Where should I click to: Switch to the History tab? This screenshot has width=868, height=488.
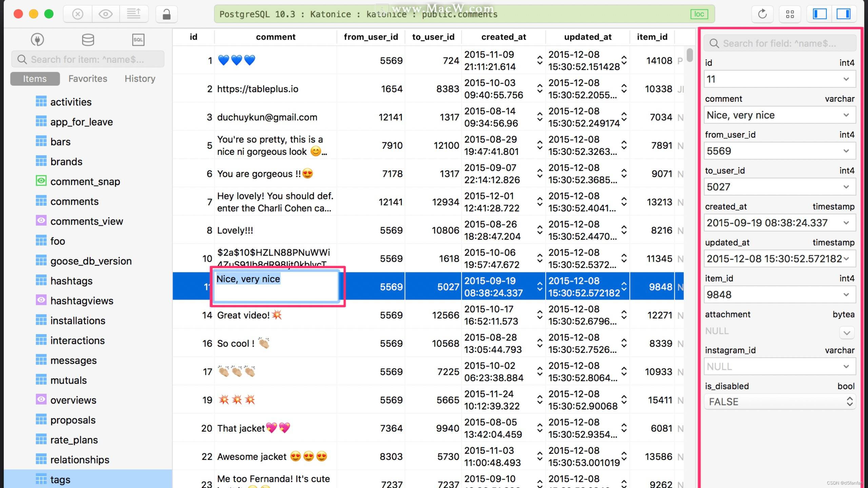point(139,78)
